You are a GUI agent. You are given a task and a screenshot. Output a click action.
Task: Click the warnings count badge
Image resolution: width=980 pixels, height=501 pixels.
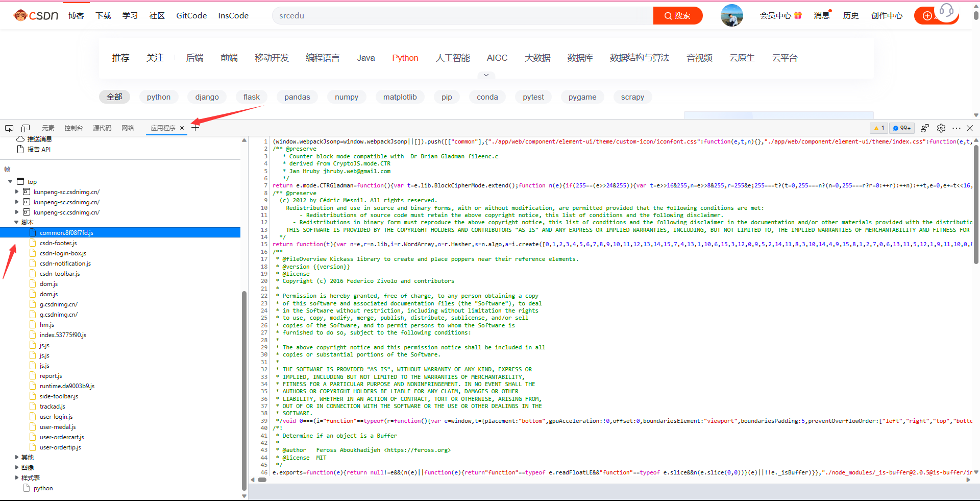879,128
